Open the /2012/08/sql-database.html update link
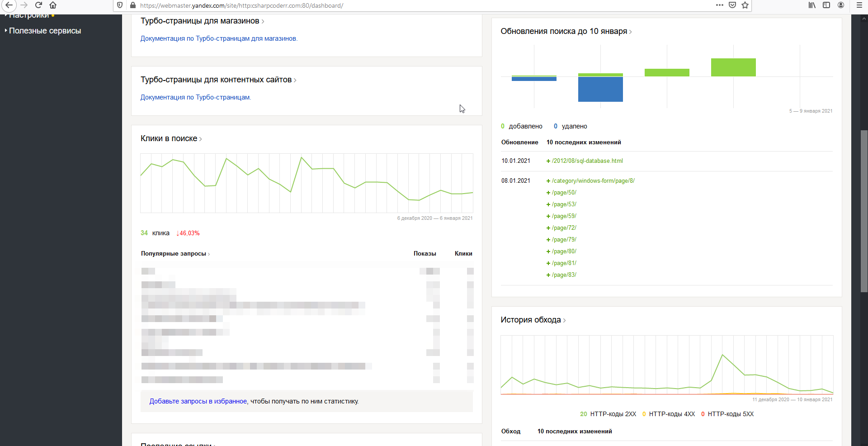Viewport: 868px width, 446px height. [x=587, y=161]
